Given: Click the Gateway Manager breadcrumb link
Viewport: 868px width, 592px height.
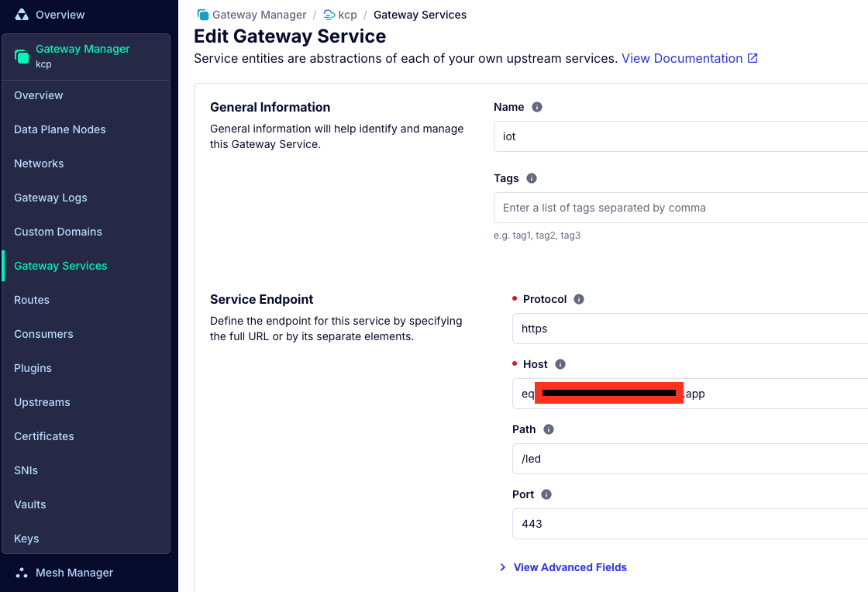Looking at the screenshot, I should pyautogui.click(x=259, y=15).
